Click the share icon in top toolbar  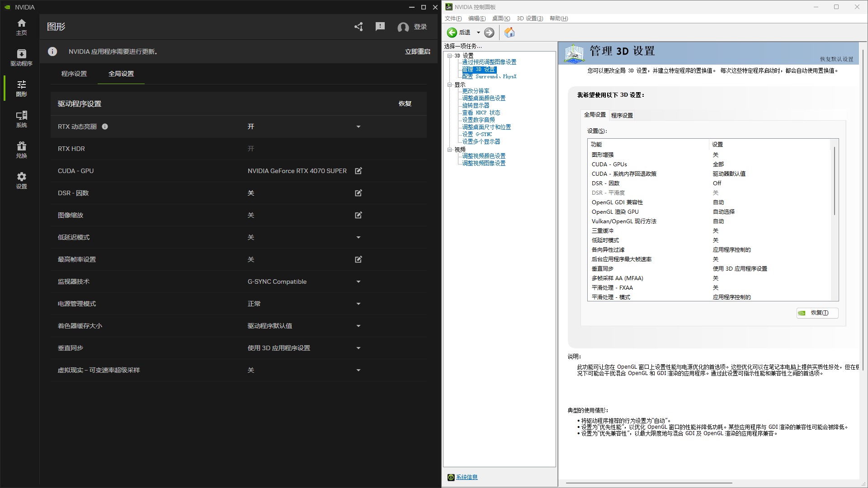pos(358,27)
